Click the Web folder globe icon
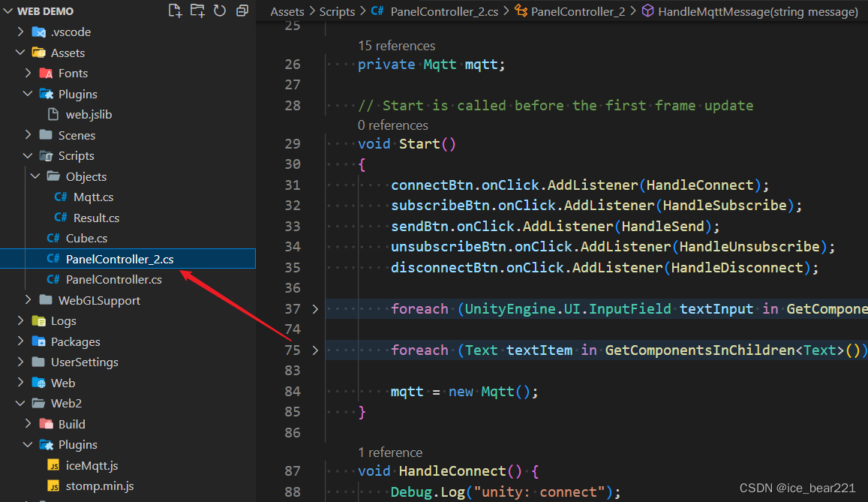The width and height of the screenshot is (868, 502). (x=39, y=383)
